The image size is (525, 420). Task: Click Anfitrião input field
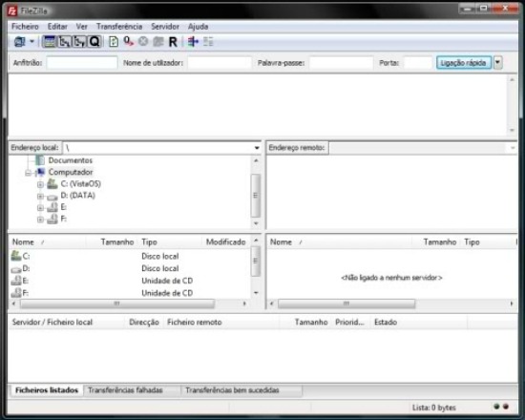point(82,63)
